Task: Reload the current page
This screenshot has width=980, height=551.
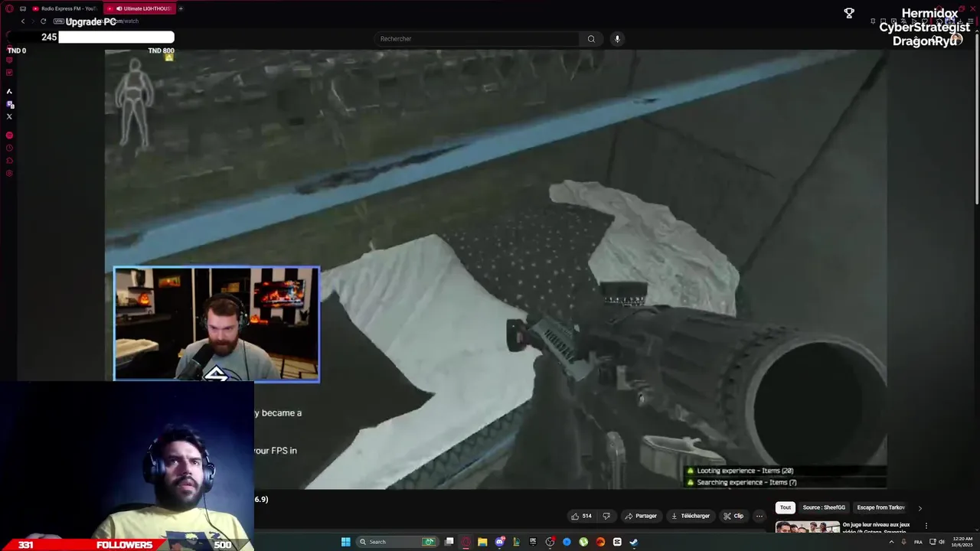Action: [43, 21]
